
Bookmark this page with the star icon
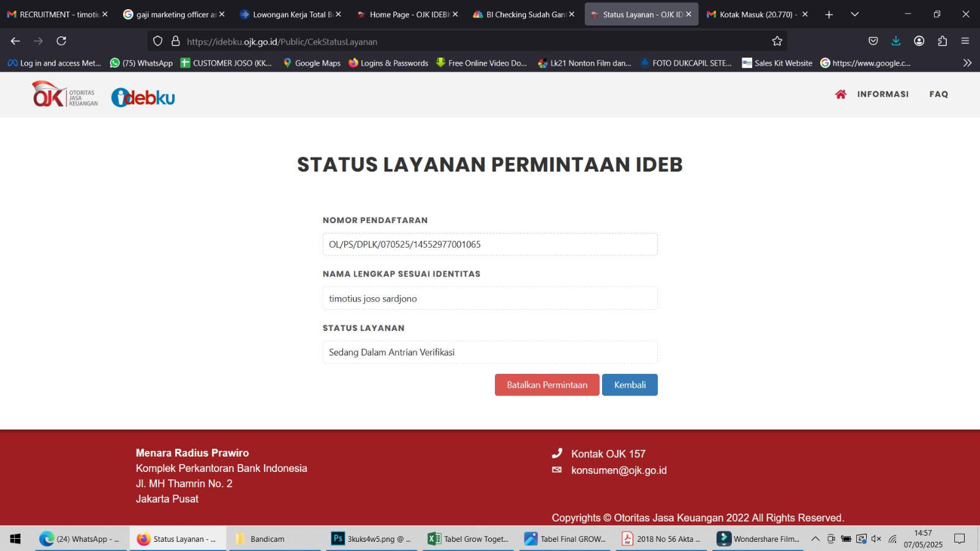click(x=777, y=41)
